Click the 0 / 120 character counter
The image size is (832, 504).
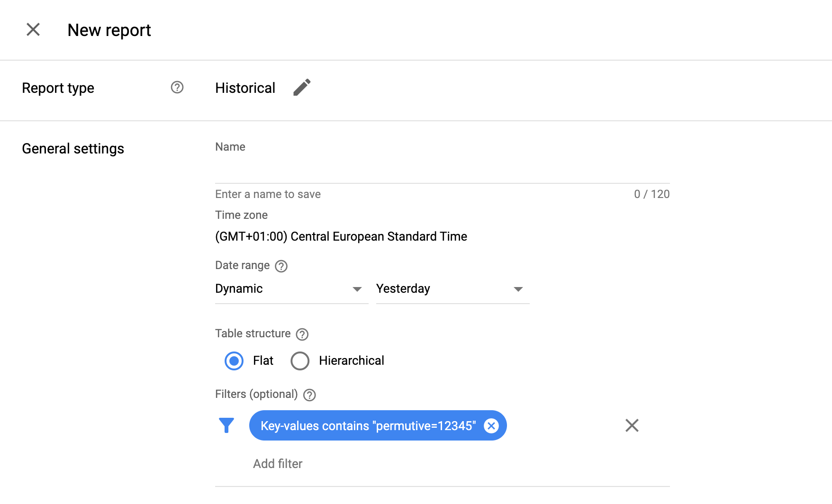[x=652, y=194]
